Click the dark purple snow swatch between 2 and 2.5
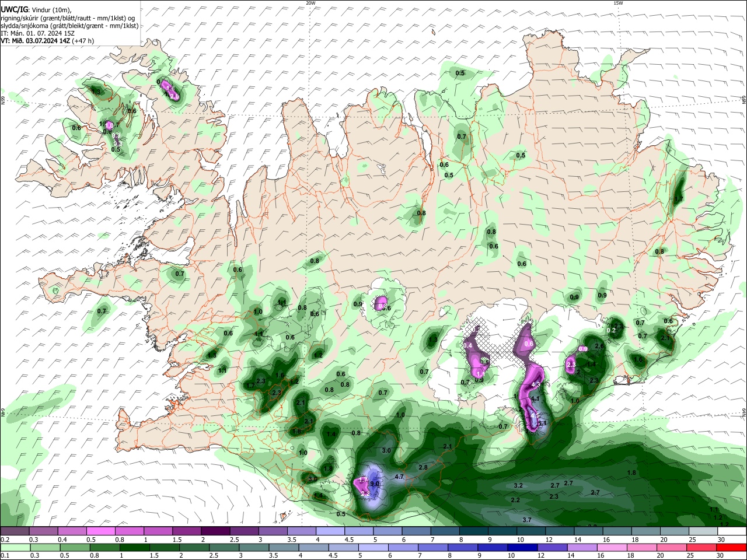 pyautogui.click(x=215, y=531)
